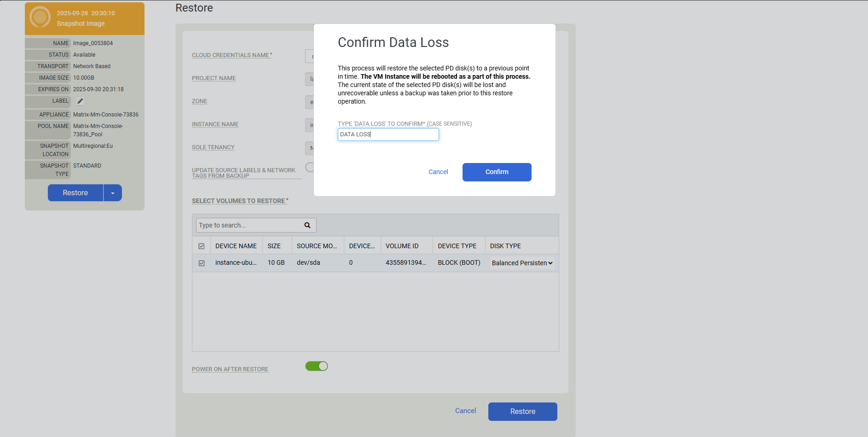Toggle the select-all volumes header checkbox
The width and height of the screenshot is (868, 437).
(202, 246)
